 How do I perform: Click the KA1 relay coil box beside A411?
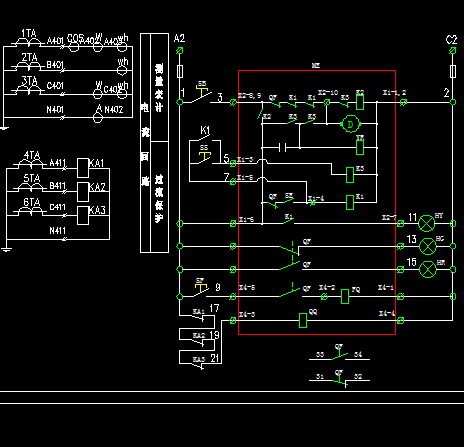pos(83,168)
